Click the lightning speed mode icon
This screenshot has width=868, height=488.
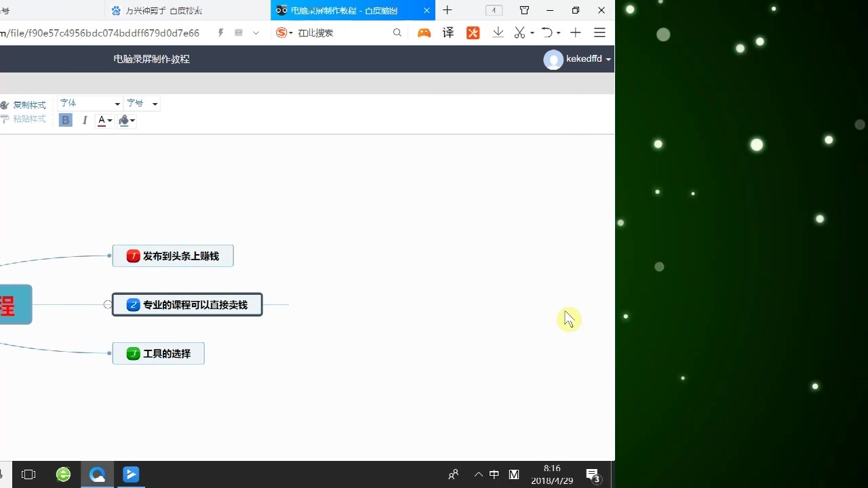coord(221,33)
